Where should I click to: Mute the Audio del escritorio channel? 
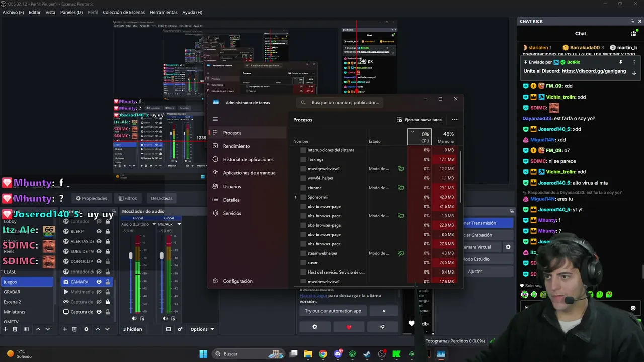pos(134,318)
